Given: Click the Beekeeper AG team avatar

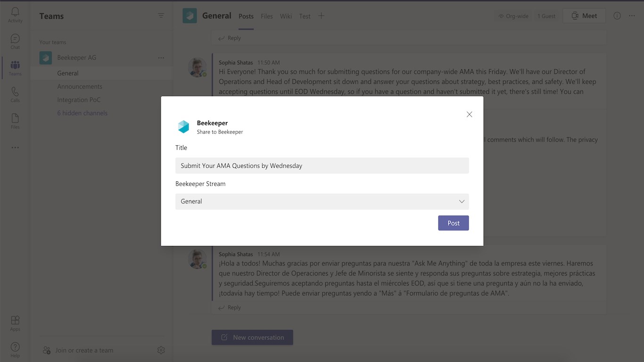Looking at the screenshot, I should coord(46,58).
